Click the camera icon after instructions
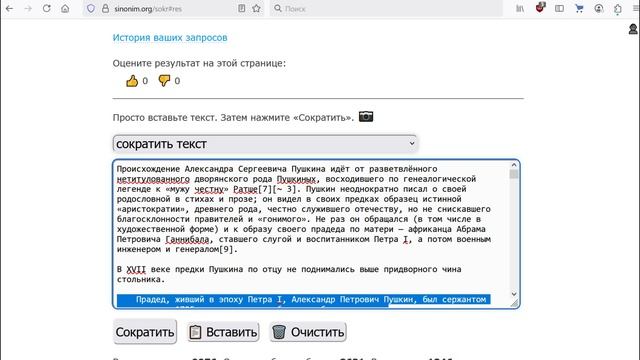The height and width of the screenshot is (360, 640). [366, 117]
